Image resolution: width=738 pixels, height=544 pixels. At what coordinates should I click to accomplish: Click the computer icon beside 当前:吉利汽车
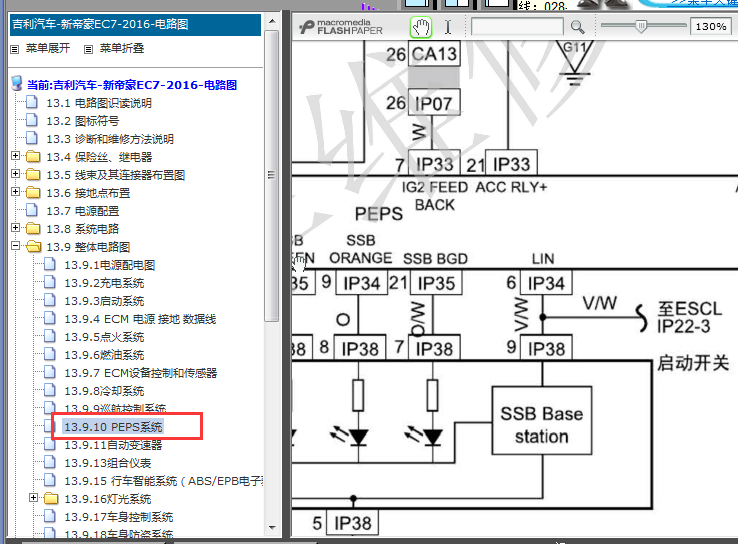pyautogui.click(x=16, y=84)
